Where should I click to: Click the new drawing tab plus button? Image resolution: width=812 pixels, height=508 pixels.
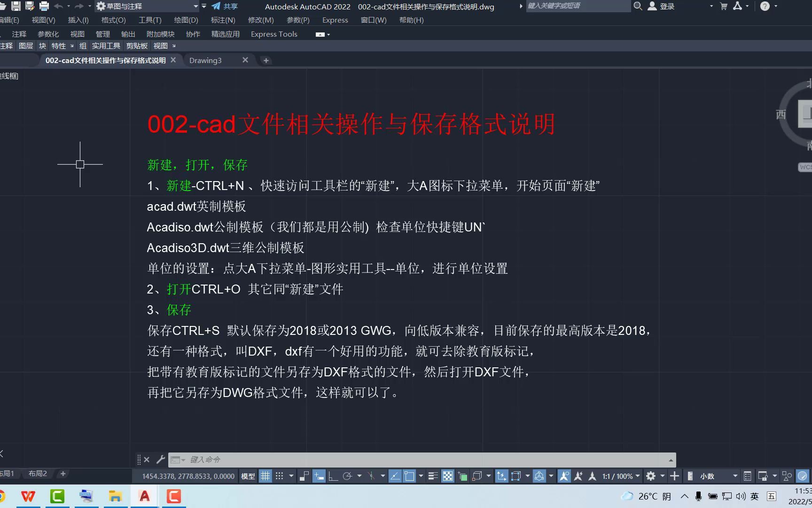point(266,60)
